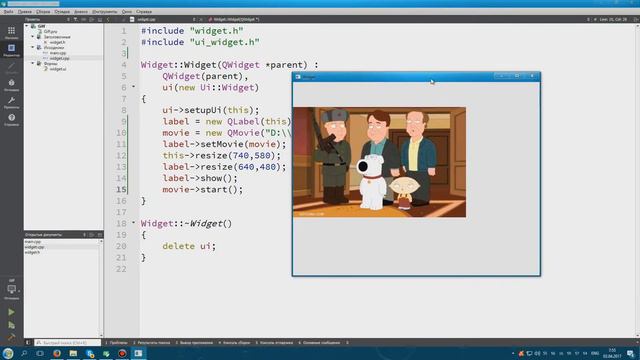Open the Application Output pane

click(x=194, y=343)
